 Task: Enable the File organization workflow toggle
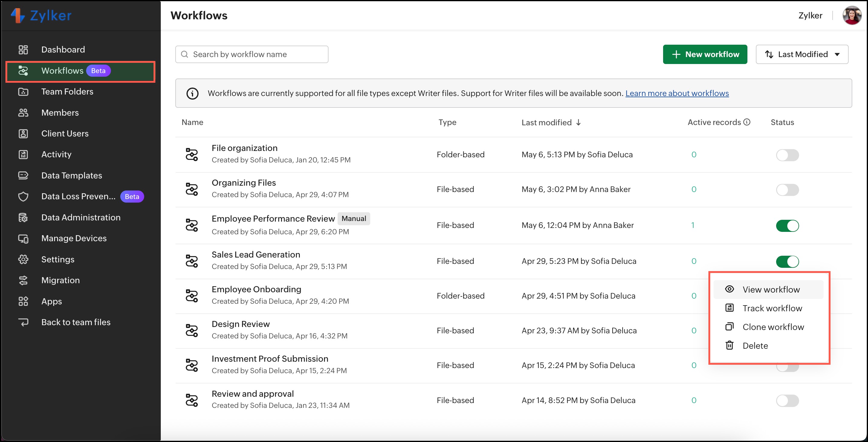coord(787,155)
